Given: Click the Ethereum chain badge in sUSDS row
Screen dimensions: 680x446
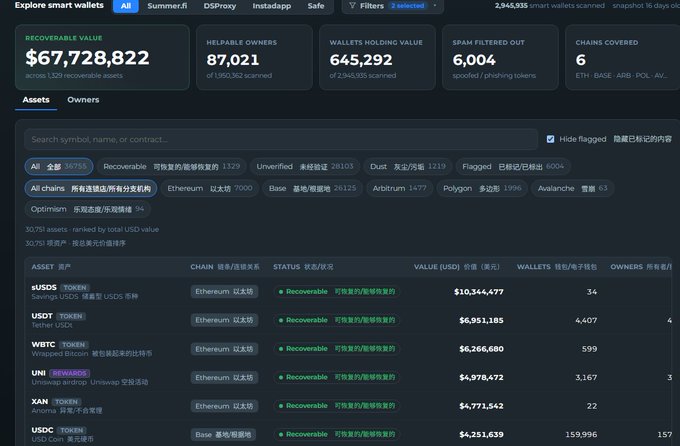Looking at the screenshot, I should tap(224, 292).
